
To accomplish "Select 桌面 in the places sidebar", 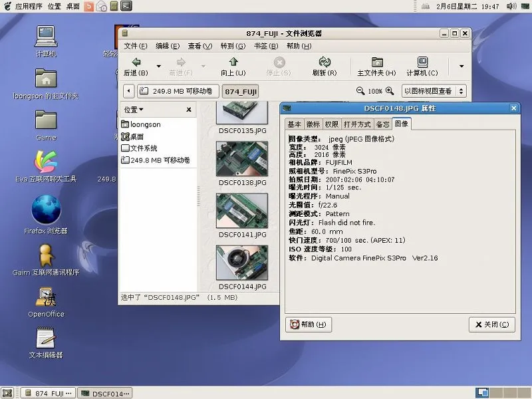I will point(132,136).
